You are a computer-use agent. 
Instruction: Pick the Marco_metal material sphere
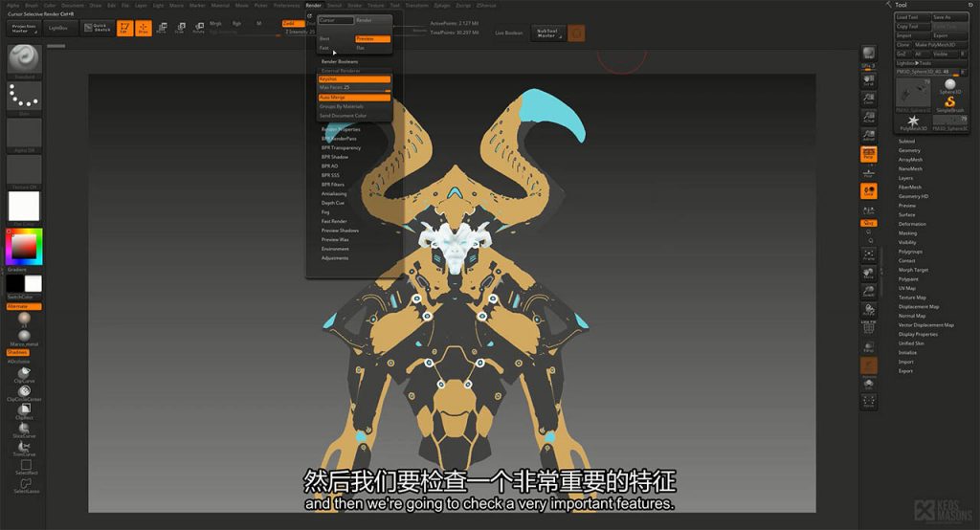pos(24,338)
